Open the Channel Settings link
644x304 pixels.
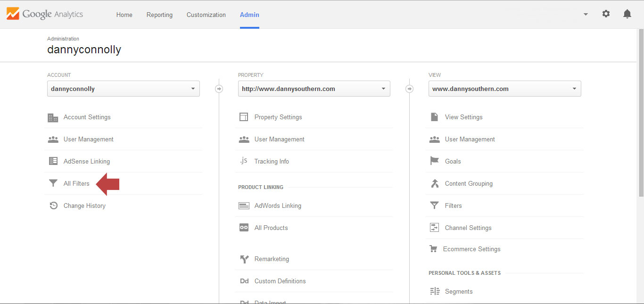pyautogui.click(x=468, y=228)
